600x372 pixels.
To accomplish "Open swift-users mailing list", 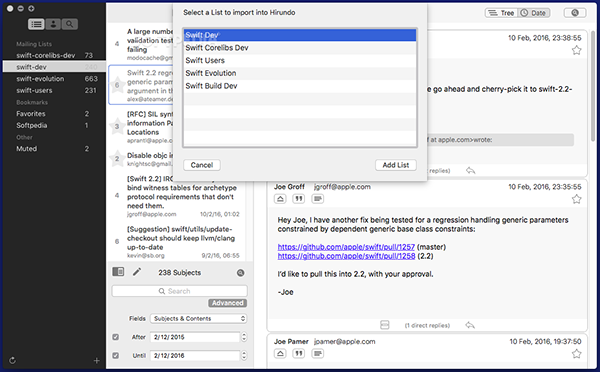I will [x=54, y=90].
